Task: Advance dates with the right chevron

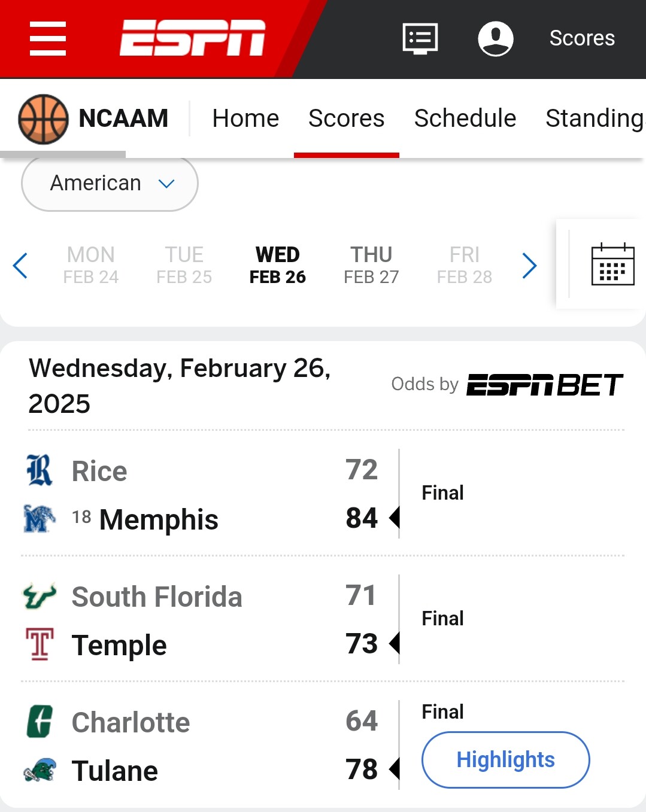Action: pyautogui.click(x=529, y=266)
